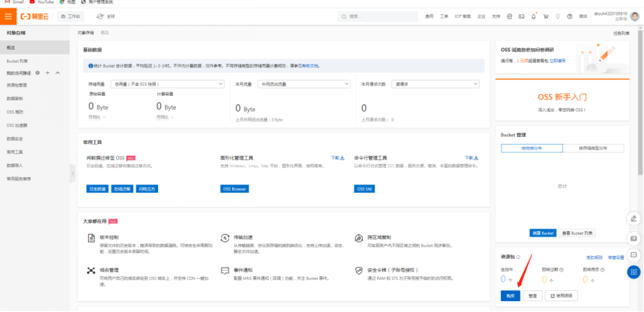This screenshot has height=312, width=644.
Task: Click the 对象存储 breadcrumb link
Action: coord(86,33)
